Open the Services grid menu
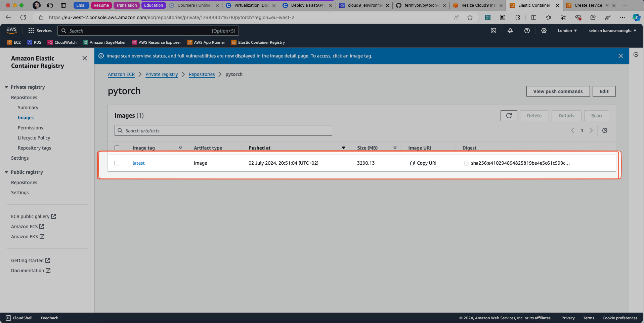The image size is (644, 323). 40,31
